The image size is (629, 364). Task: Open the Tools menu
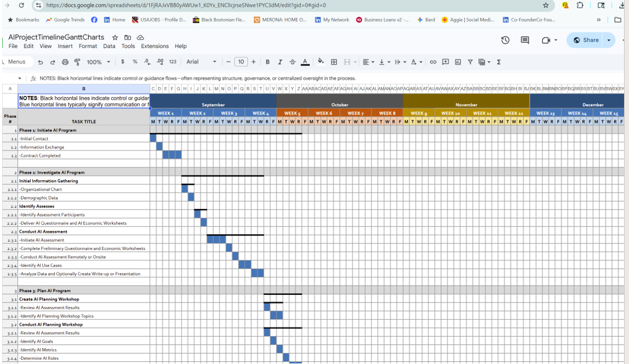128,46
